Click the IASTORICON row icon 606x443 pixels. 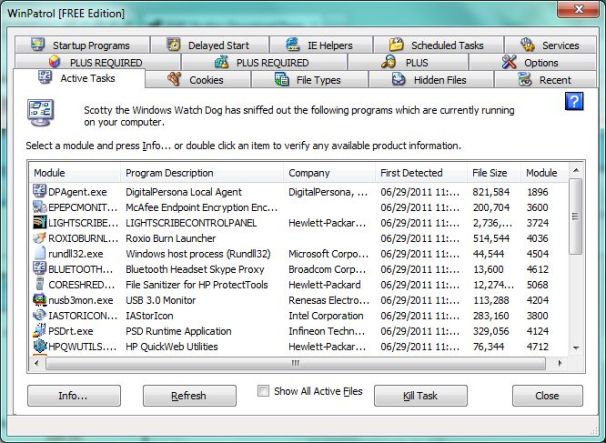[39, 315]
